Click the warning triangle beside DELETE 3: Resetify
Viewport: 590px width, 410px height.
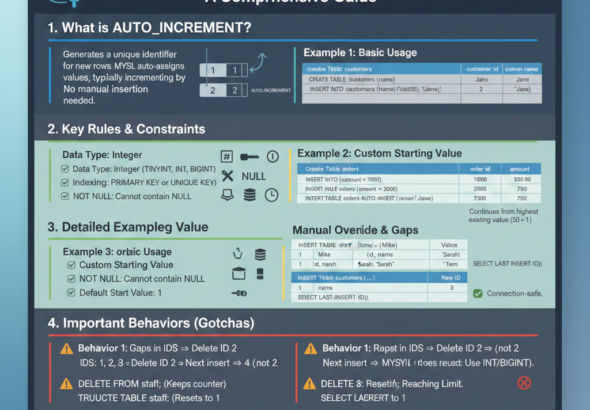click(309, 384)
